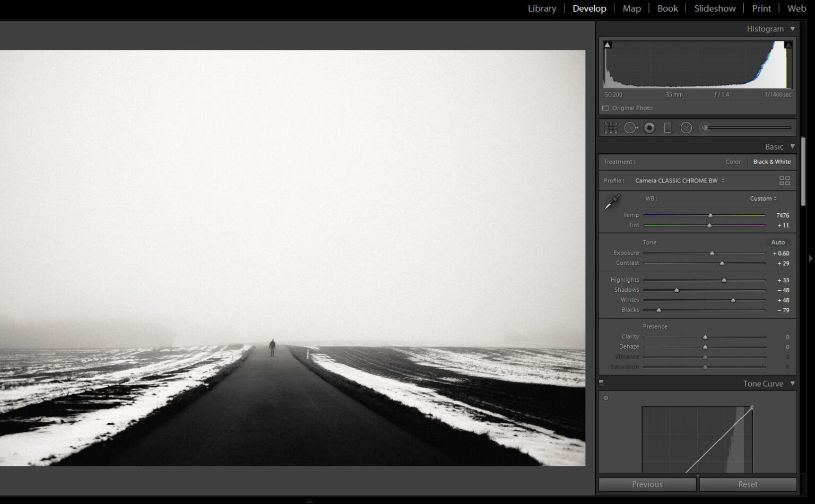Collapse the Tone Curve panel

click(x=792, y=384)
